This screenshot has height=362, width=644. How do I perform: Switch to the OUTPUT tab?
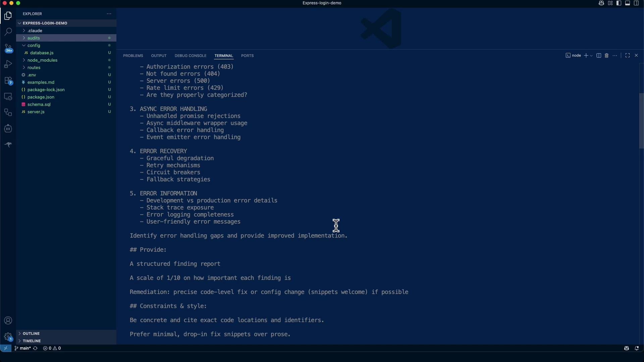(159, 56)
